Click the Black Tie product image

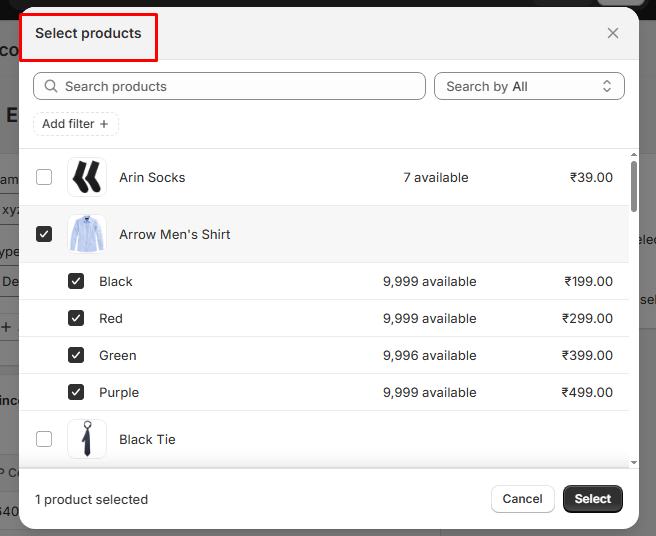pyautogui.click(x=87, y=439)
